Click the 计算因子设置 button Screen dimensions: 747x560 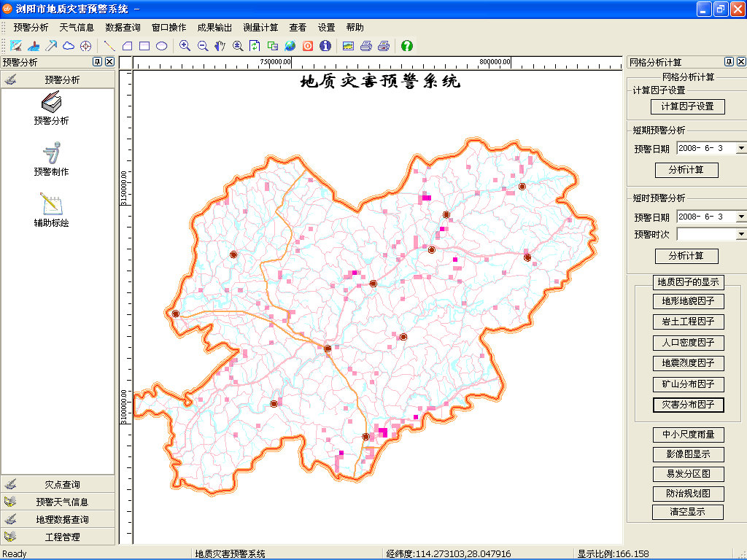(x=687, y=106)
